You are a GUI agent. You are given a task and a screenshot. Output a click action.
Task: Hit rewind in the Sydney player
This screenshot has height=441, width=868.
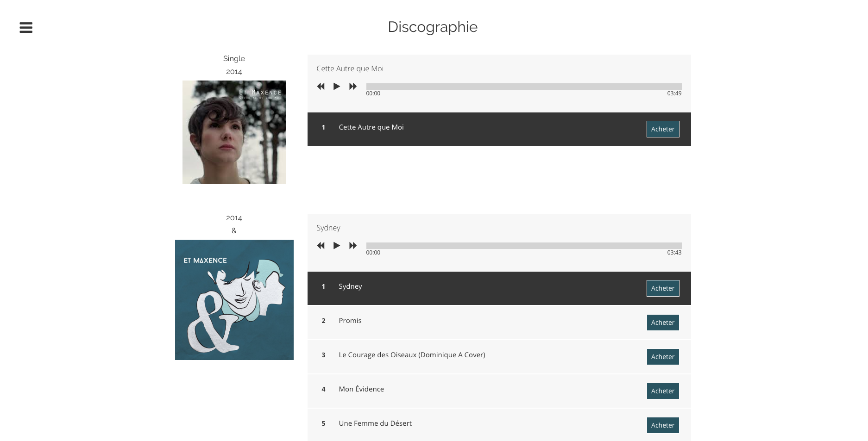(321, 246)
